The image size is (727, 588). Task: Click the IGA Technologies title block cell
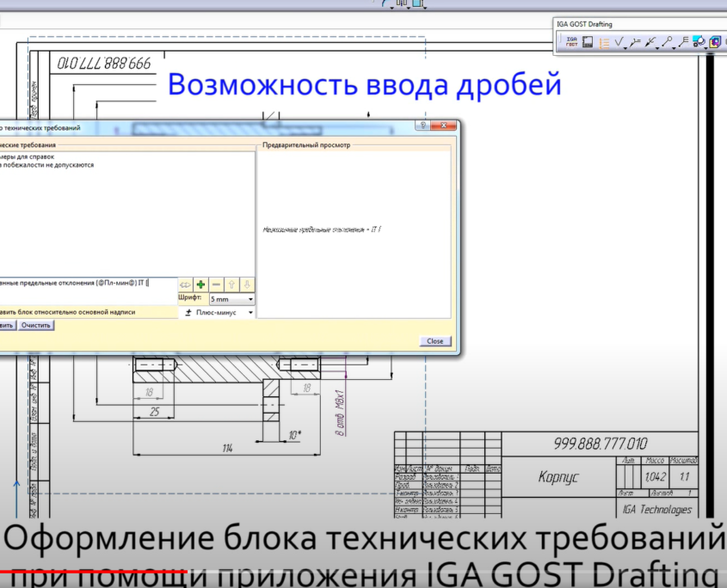click(657, 510)
